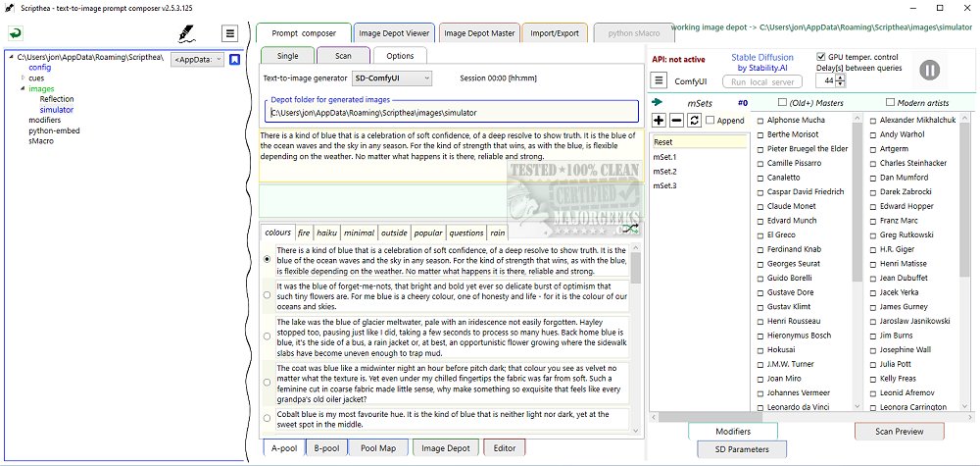Check the Claude Monet box
Viewport: 980px width, 466px height.
pos(760,206)
